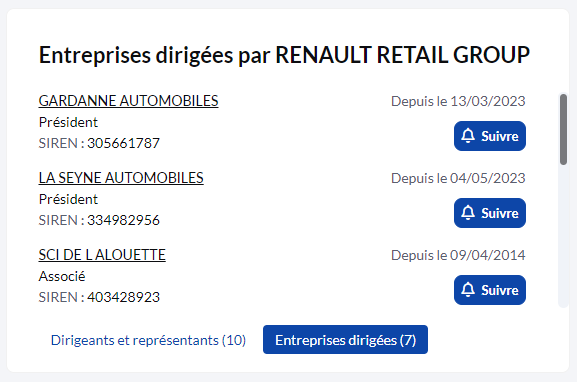Switch to Dirigeants et représentants (10) tab
Viewport: 577px width, 382px height.
click(148, 340)
